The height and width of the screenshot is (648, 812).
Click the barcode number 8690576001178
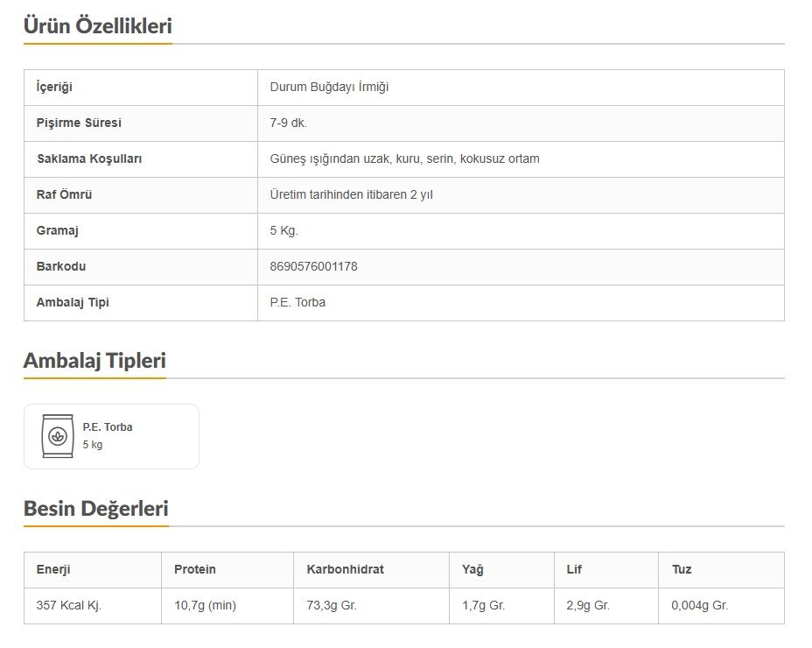point(313,266)
